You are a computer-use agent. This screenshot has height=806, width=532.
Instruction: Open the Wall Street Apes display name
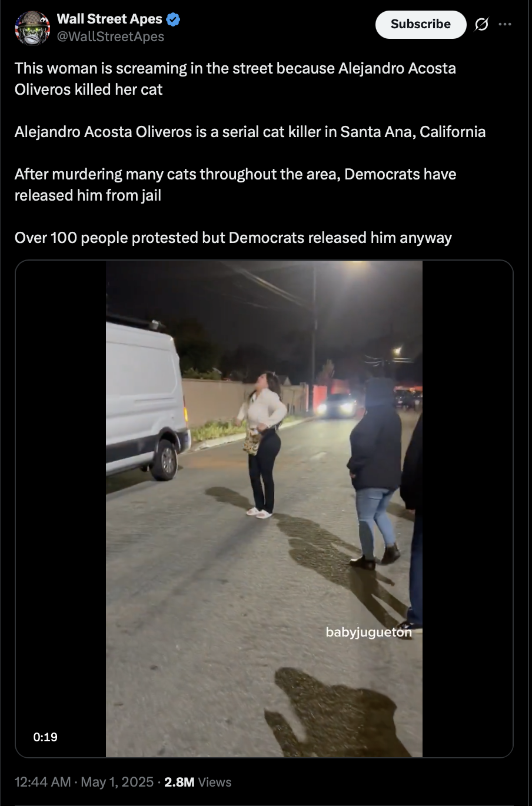pos(109,19)
